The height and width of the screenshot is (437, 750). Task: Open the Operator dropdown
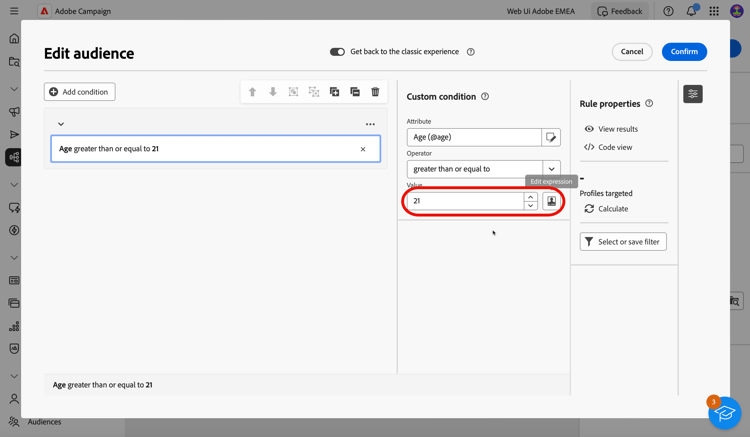click(x=551, y=169)
